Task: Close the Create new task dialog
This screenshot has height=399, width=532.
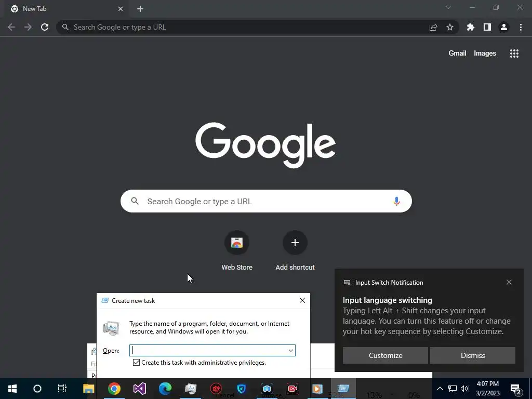Action: tap(302, 300)
